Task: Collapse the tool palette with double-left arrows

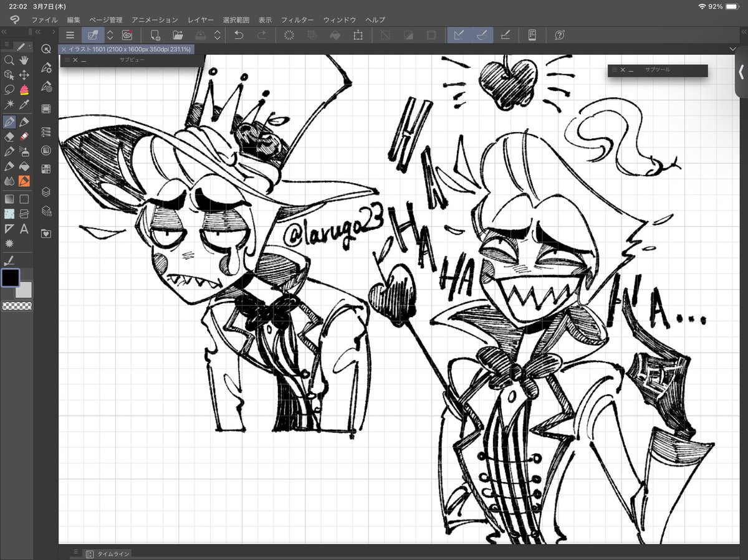Action: pyautogui.click(x=4, y=32)
